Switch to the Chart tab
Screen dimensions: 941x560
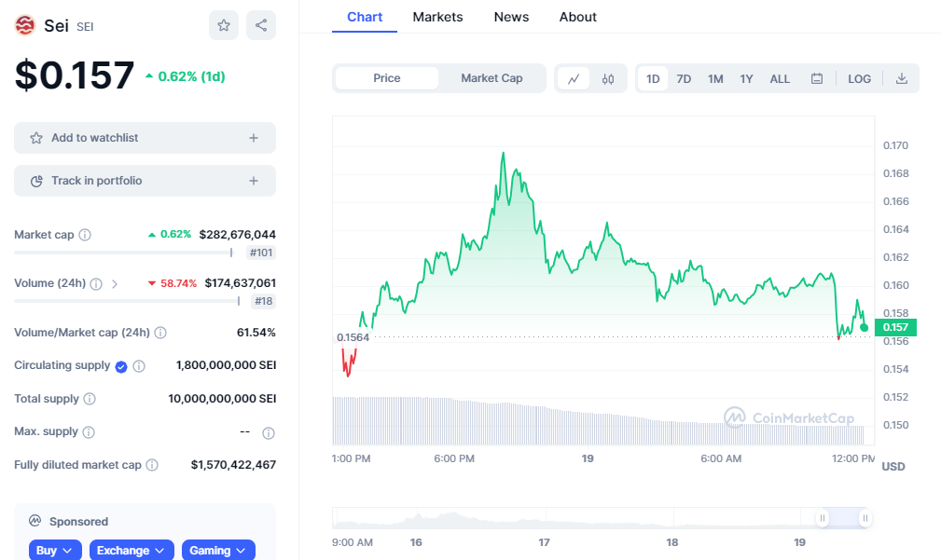(x=365, y=17)
